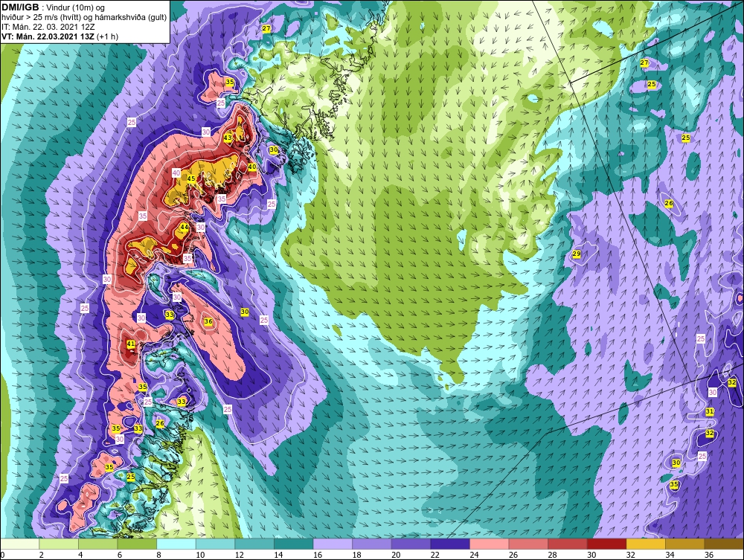The width and height of the screenshot is (744, 560).
Task: Select the 18–20 m/s light purple swatch
Action: coord(372,544)
